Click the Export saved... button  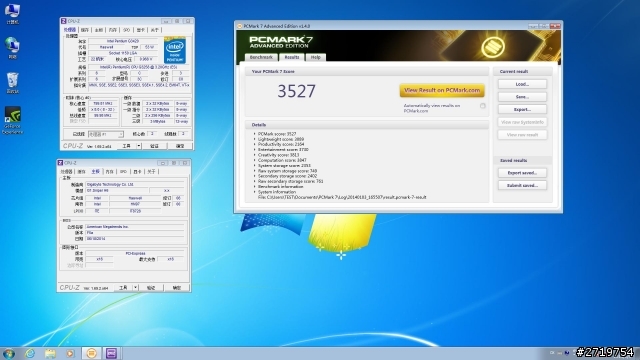tap(522, 173)
